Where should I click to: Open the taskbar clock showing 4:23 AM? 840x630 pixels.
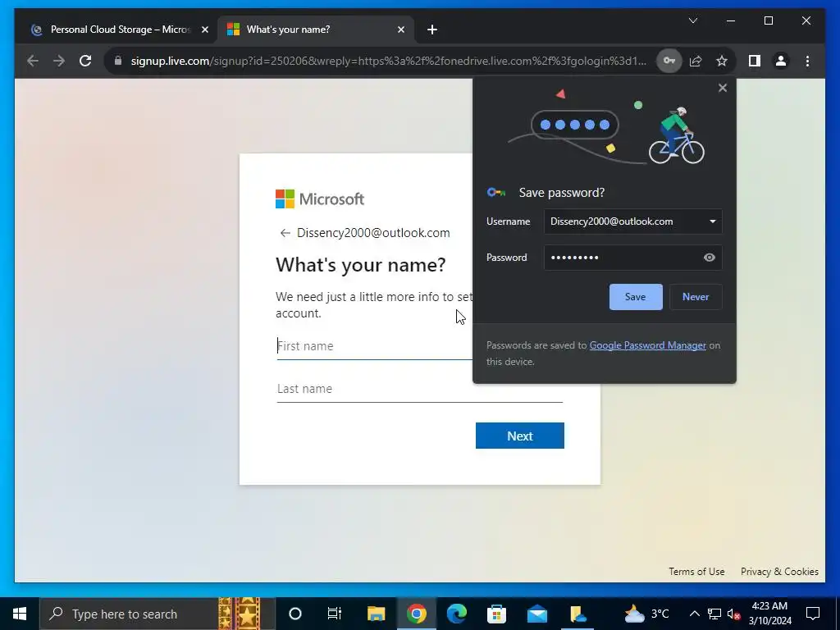[x=769, y=614]
